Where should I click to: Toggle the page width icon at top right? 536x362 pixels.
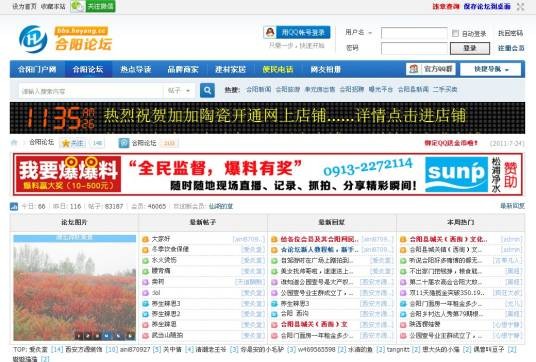[x=520, y=6]
